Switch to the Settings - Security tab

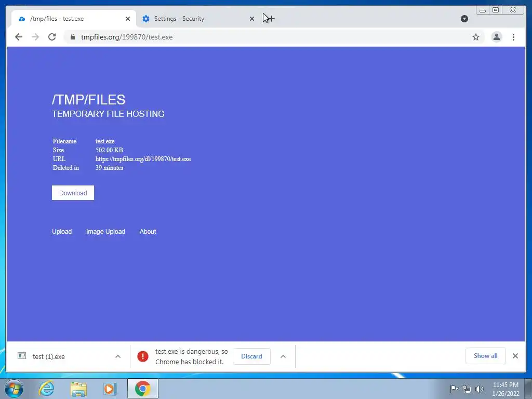click(x=197, y=19)
